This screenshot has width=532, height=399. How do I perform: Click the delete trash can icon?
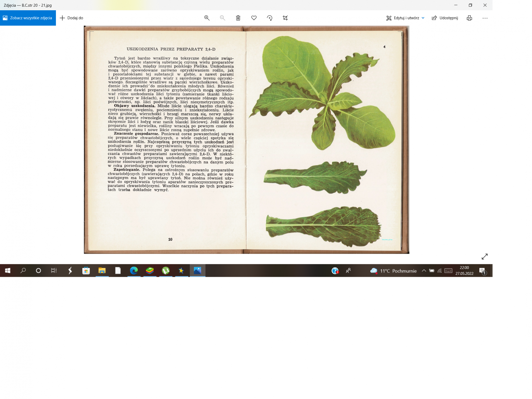pyautogui.click(x=238, y=18)
